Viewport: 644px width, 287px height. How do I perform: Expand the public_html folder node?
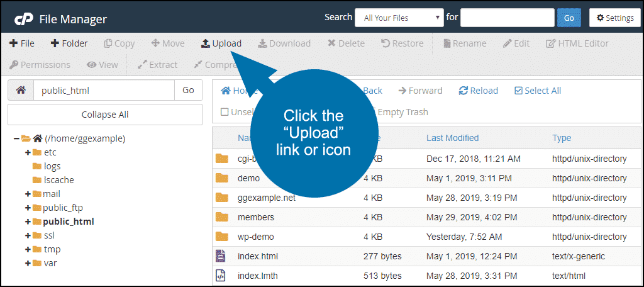pos(28,222)
